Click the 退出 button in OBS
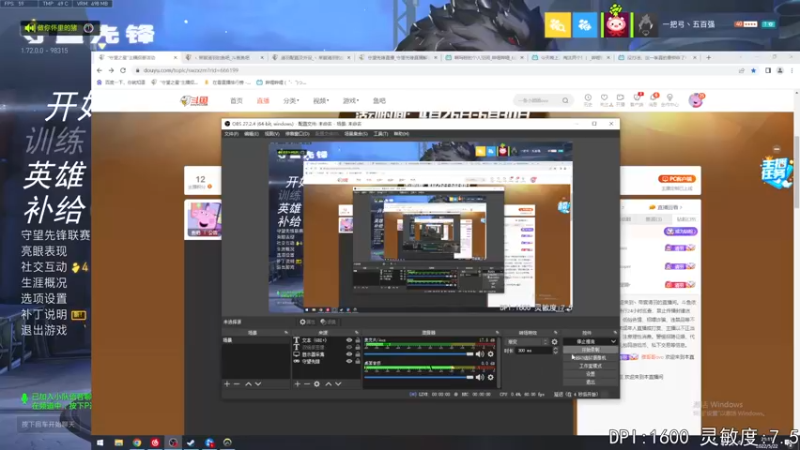The height and width of the screenshot is (450, 800). tap(590, 382)
